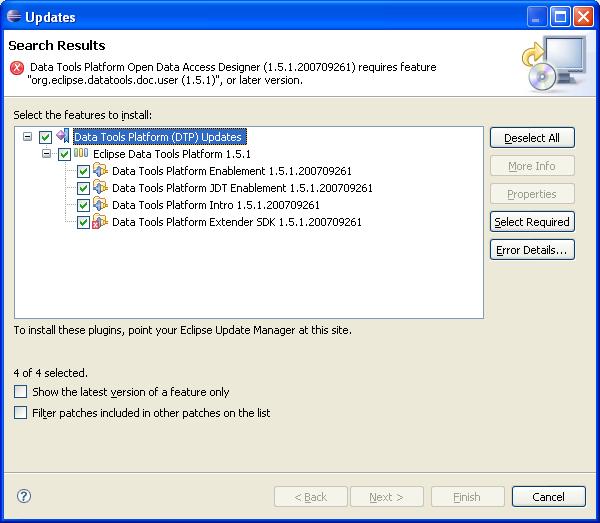
Task: Click the disabled Finish button
Action: point(468,497)
